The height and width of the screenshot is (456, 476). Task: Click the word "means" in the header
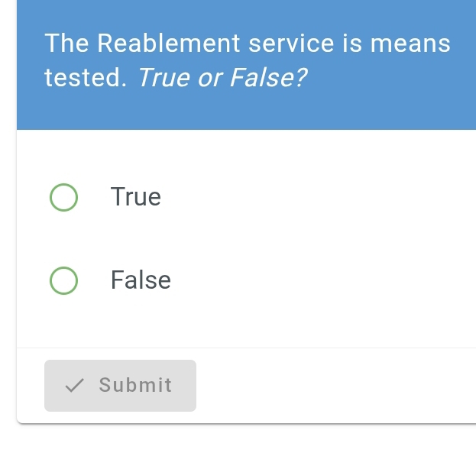410,44
